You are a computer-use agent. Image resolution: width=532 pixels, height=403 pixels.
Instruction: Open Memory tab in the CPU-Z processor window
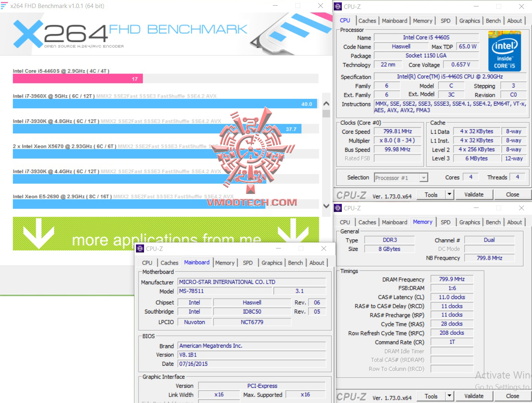(x=422, y=21)
